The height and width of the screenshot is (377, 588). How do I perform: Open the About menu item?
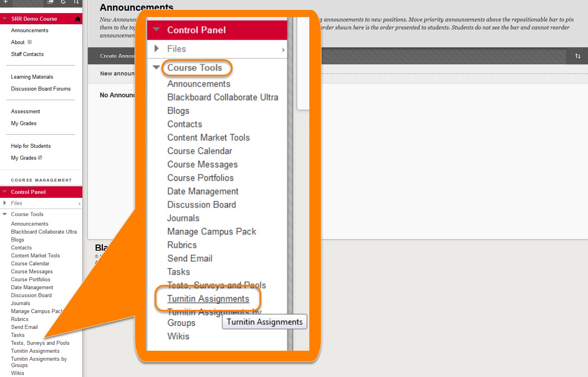pyautogui.click(x=18, y=43)
